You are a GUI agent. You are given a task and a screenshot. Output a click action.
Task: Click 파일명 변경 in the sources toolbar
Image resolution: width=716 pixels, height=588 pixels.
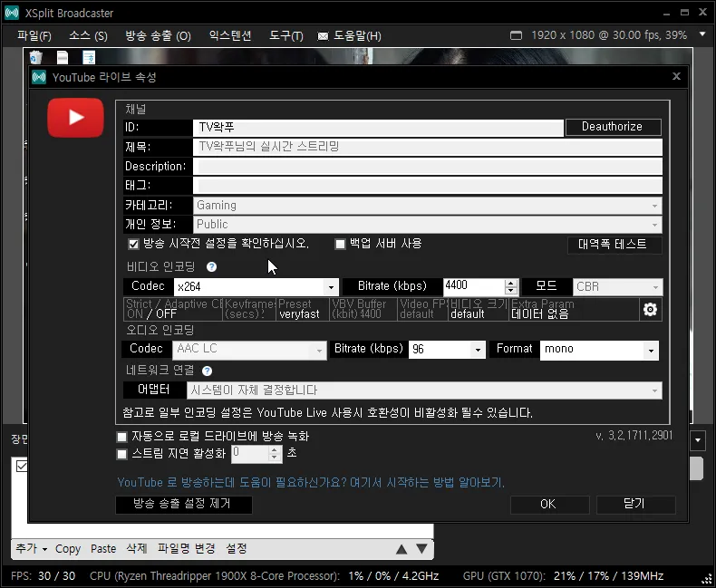click(x=187, y=549)
